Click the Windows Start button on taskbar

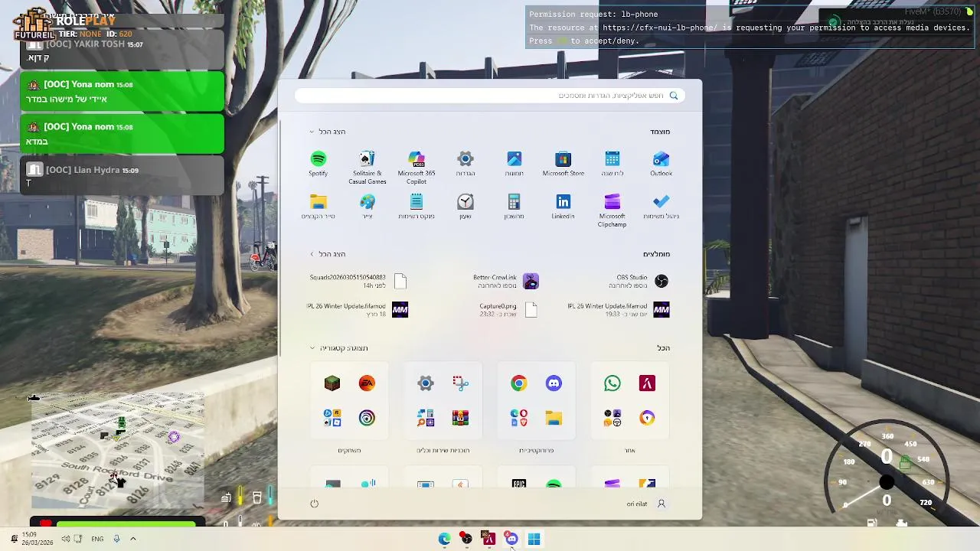tap(534, 540)
